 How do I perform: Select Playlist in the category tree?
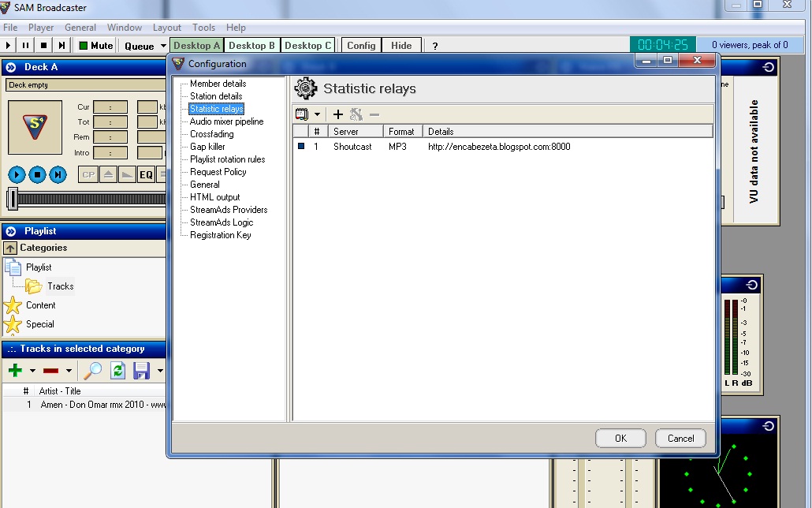(x=39, y=267)
